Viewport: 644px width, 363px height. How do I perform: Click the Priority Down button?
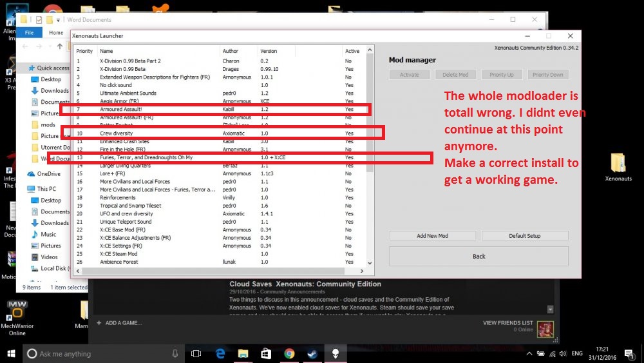click(x=548, y=74)
